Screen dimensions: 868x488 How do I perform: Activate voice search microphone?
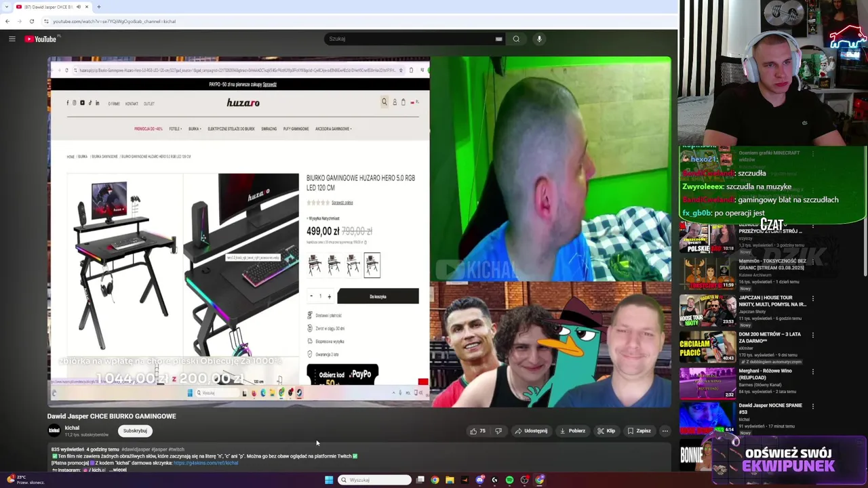pyautogui.click(x=539, y=39)
